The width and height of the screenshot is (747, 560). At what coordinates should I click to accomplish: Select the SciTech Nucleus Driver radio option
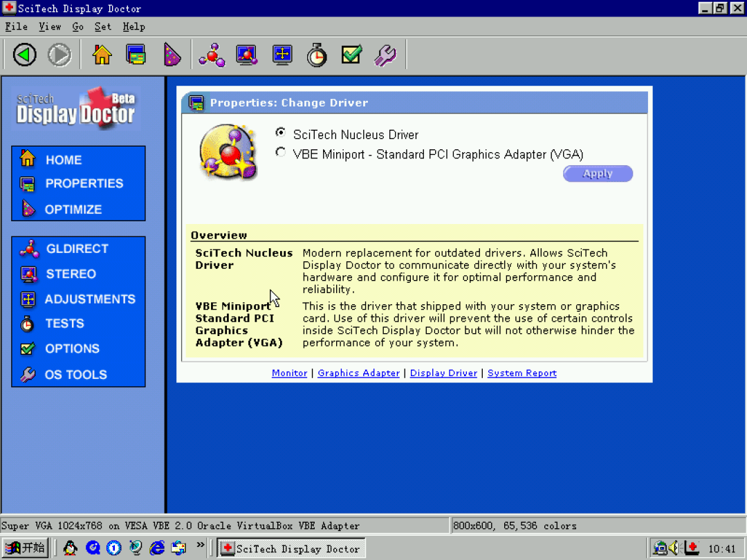(281, 132)
